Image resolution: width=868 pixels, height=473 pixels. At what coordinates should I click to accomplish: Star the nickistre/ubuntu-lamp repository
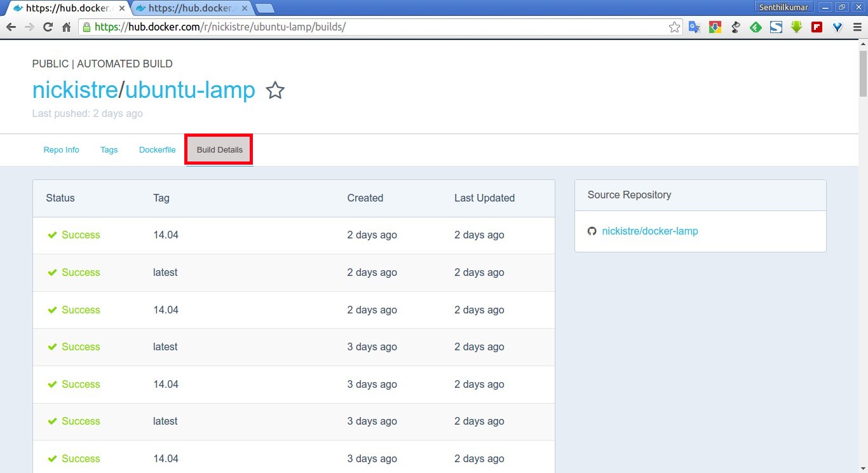(275, 90)
